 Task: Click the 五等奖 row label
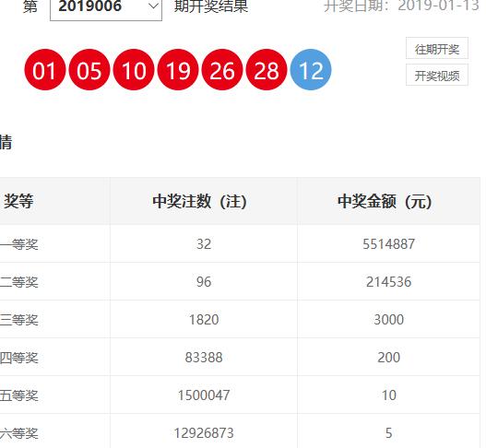[19, 395]
